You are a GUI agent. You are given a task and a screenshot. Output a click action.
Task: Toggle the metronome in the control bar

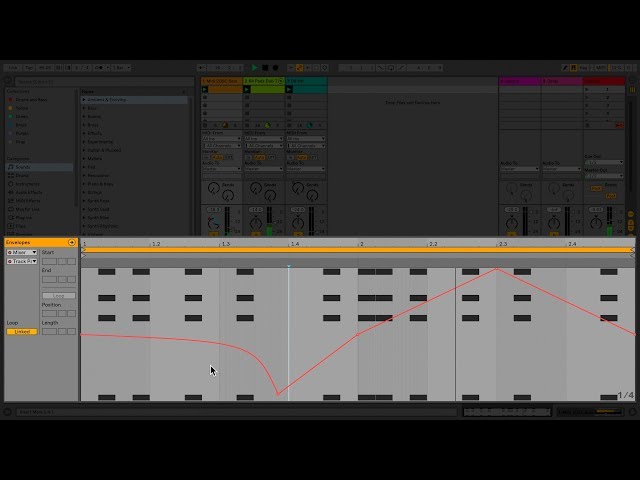coord(99,68)
